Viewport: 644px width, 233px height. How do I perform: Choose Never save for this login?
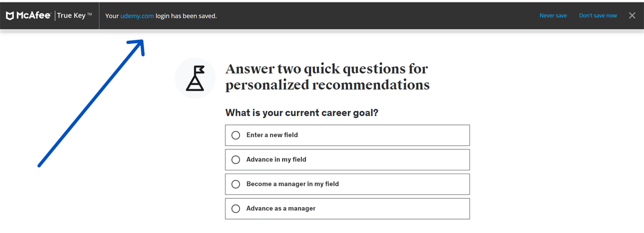tap(553, 16)
